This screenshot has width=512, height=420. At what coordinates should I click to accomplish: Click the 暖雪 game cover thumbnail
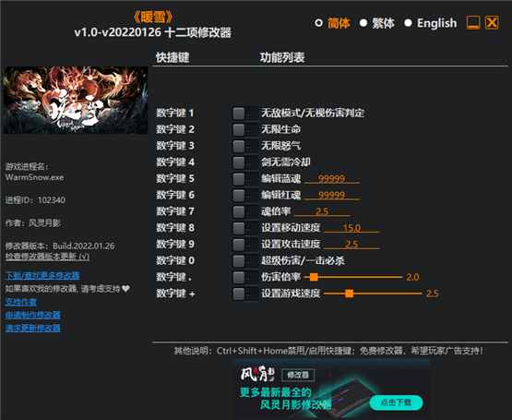[76, 101]
